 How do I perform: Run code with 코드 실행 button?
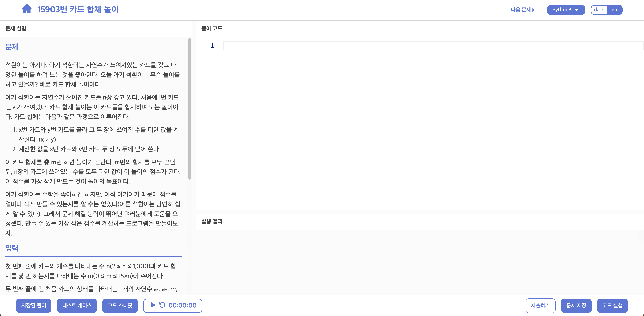pyautogui.click(x=612, y=305)
